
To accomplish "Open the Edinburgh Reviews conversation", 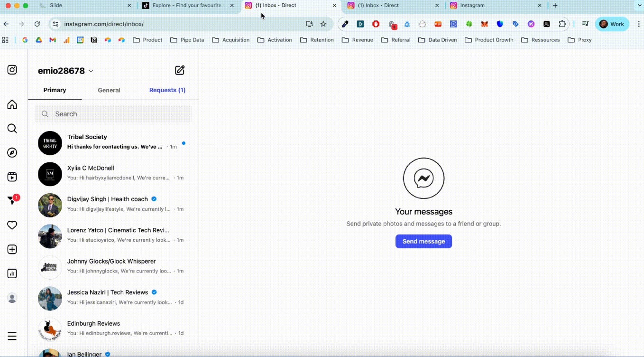I will pos(113,329).
